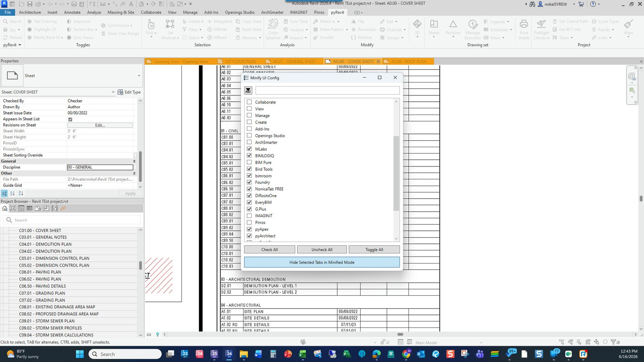This screenshot has height=362, width=644.
Task: Open the Sheet: COVER SHEET filter dropdown
Action: point(113,92)
